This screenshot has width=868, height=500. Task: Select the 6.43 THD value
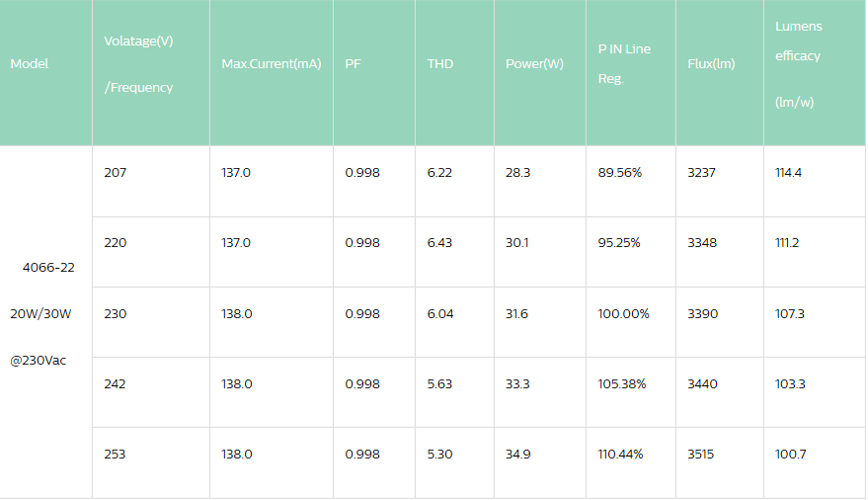click(x=440, y=243)
